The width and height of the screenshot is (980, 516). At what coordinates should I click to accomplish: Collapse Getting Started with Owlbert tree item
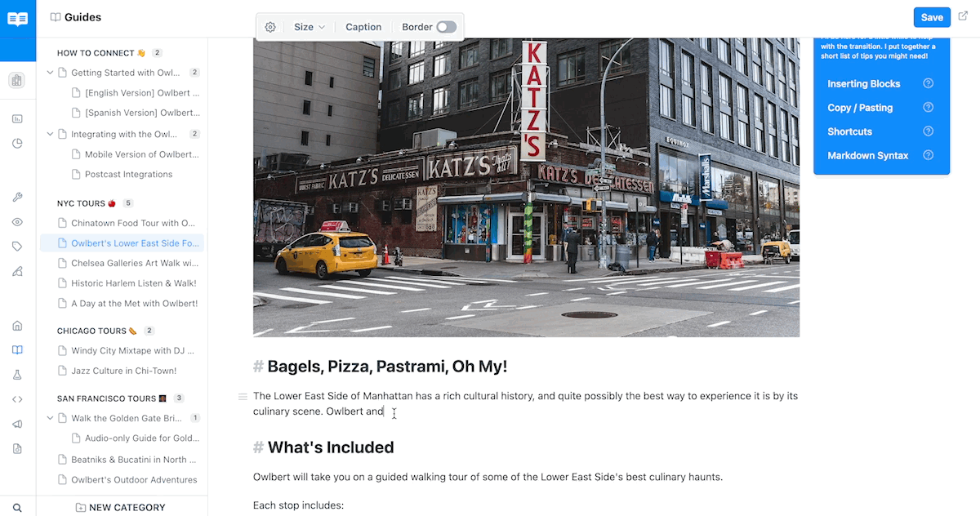[50, 73]
